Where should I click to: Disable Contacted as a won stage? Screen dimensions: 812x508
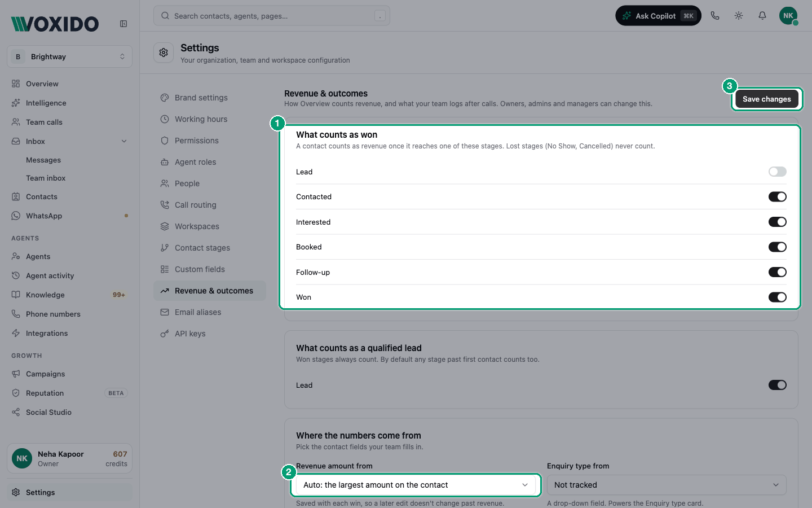777,196
